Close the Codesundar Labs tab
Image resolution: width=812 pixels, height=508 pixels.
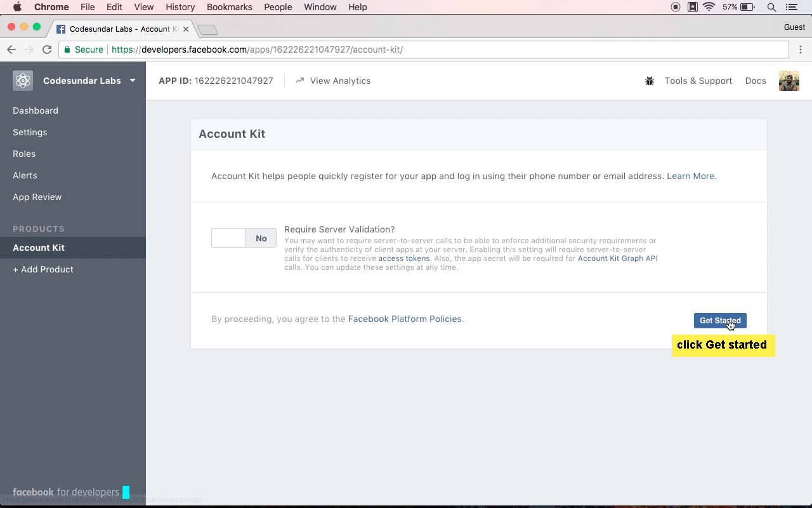(186, 29)
